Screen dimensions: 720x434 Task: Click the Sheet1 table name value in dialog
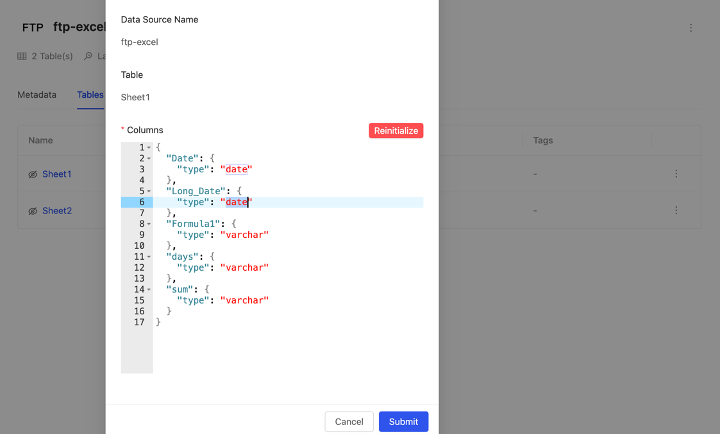click(x=135, y=97)
